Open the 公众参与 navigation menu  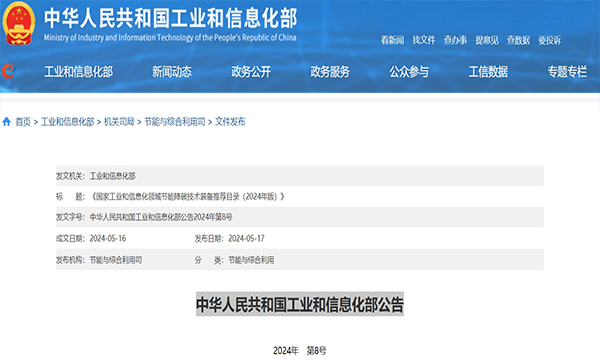click(x=409, y=72)
